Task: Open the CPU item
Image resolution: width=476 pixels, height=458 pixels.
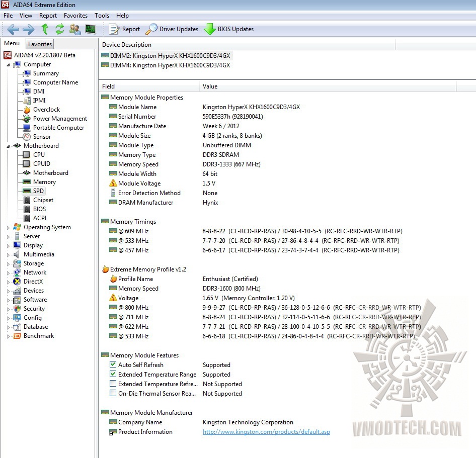Action: coord(39,155)
